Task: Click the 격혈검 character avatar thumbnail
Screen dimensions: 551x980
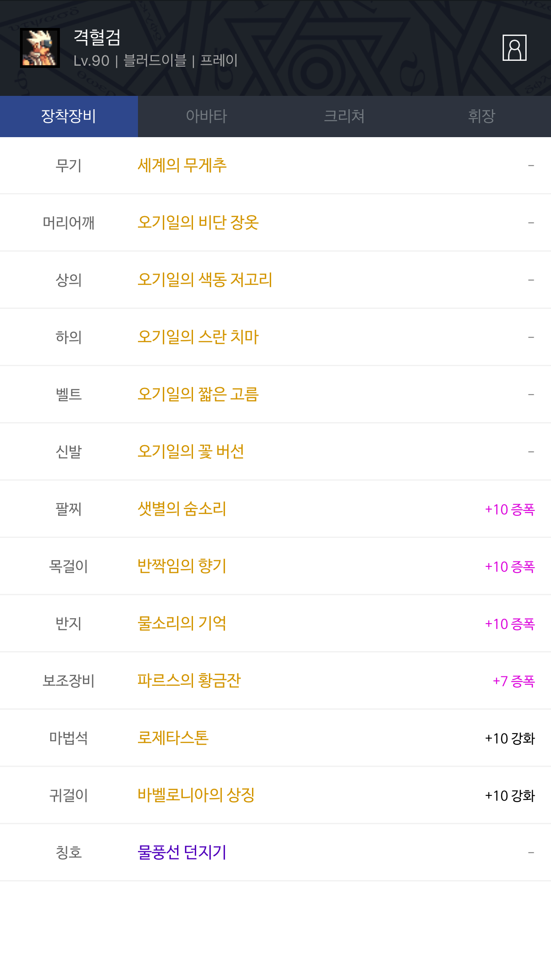Action: point(40,48)
